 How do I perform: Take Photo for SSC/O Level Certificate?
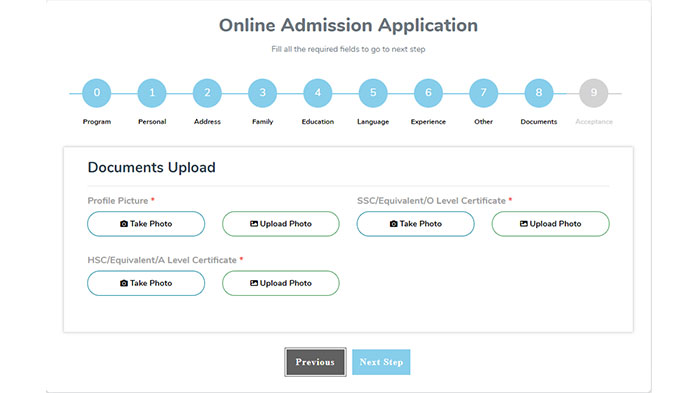click(416, 224)
